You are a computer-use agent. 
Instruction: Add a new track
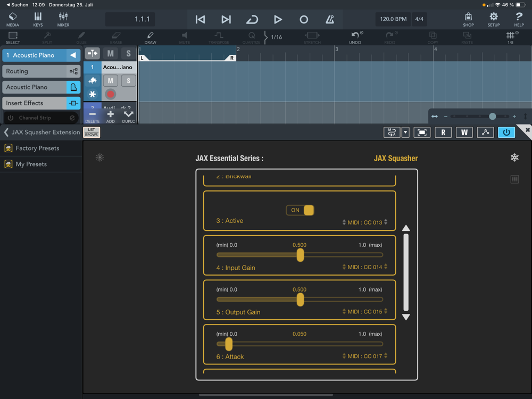110,117
